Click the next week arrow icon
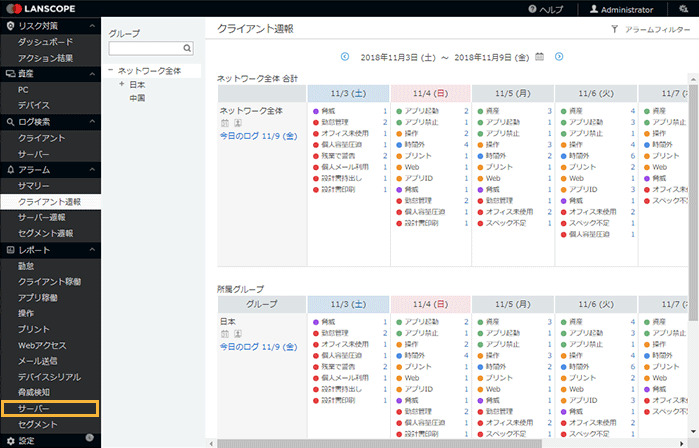 tap(559, 57)
